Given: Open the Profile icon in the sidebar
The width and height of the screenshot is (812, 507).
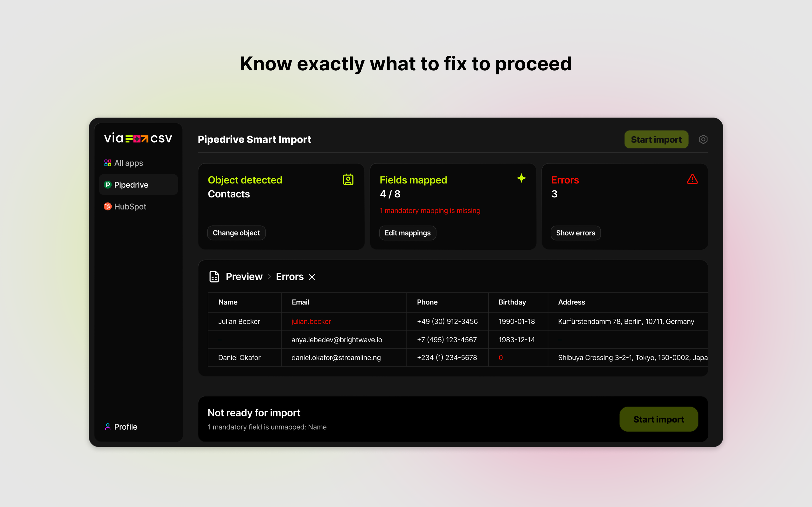Looking at the screenshot, I should pos(108,427).
